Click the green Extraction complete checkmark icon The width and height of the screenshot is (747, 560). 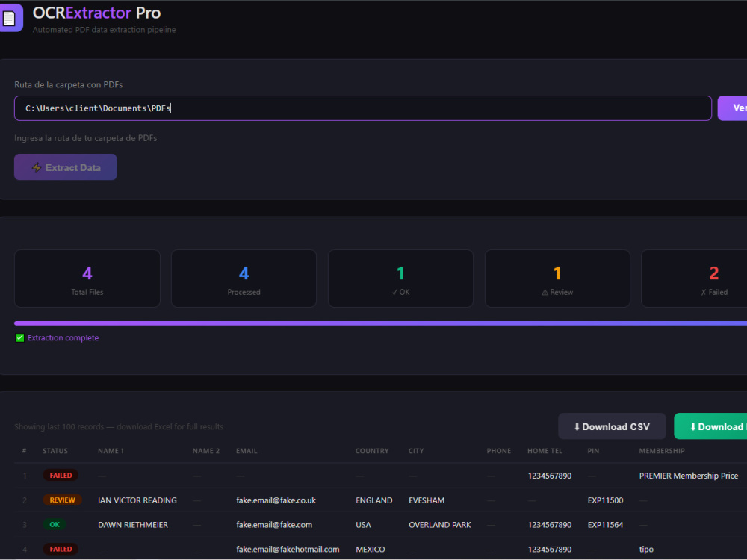(19, 338)
